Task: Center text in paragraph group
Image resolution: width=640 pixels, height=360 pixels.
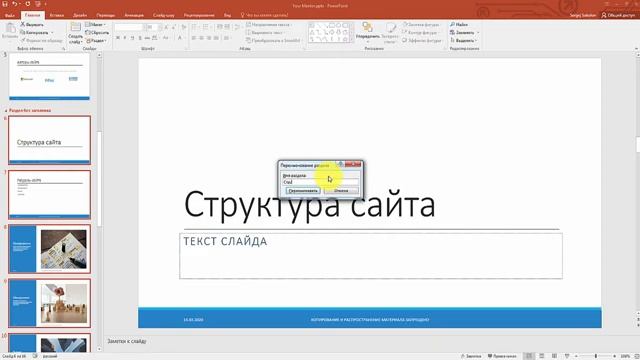Action: 201,38
